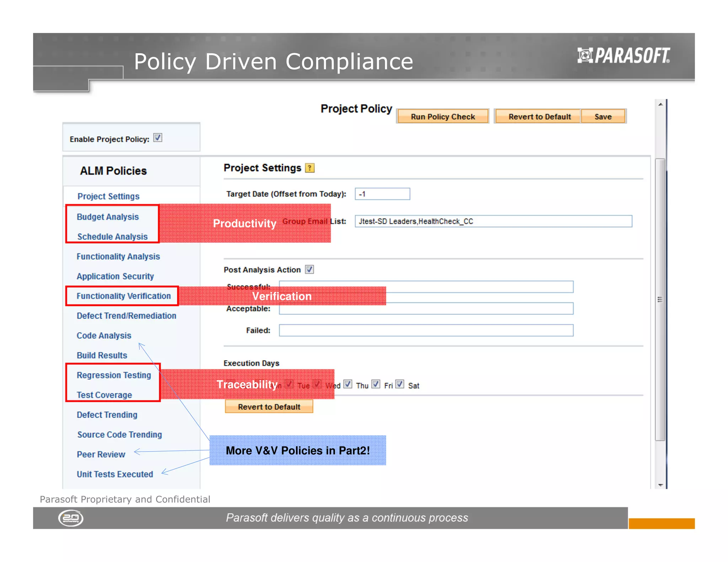Toggle Post Analysis Action checkbox
Image resolution: width=728 pixels, height=562 pixels.
tap(310, 269)
